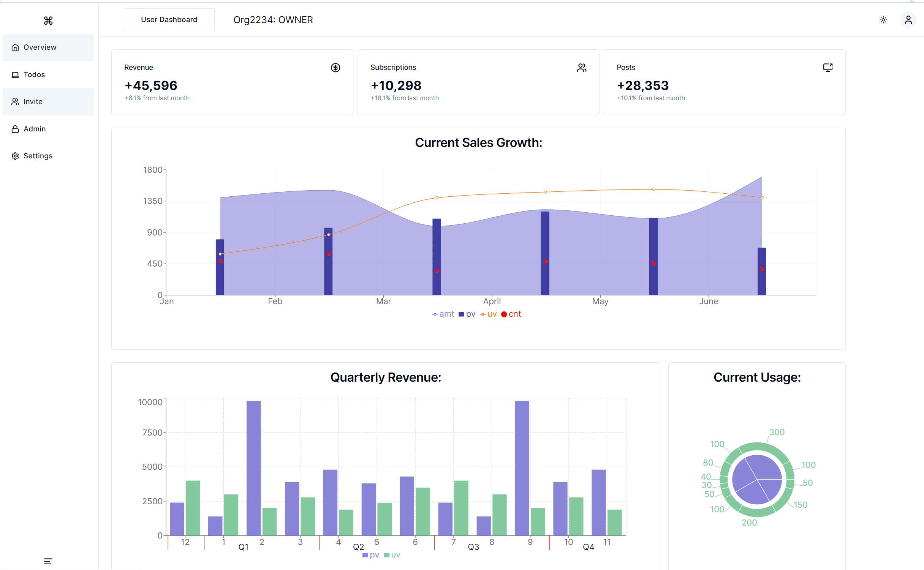924x570 pixels.
Task: Select Todos in the sidebar navigation
Action: coord(34,74)
